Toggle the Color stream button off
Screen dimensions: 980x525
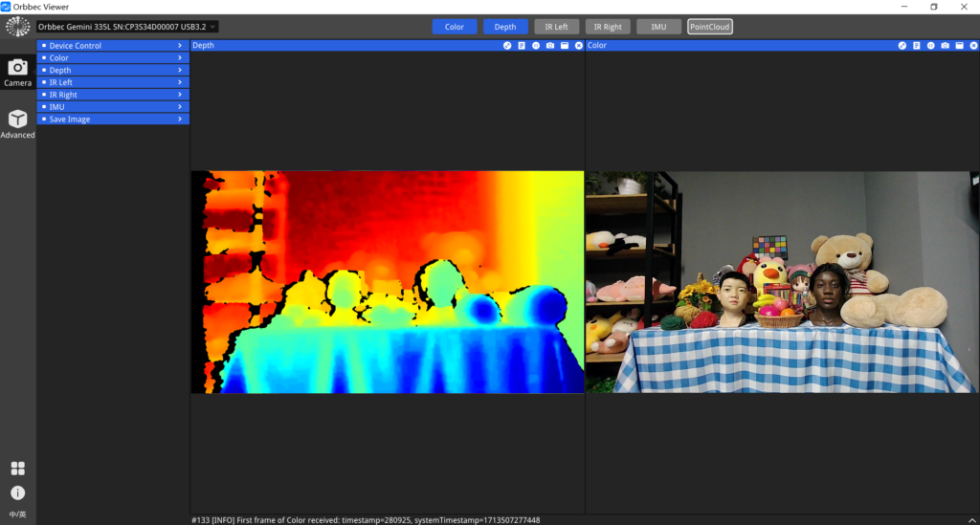[x=455, y=27]
